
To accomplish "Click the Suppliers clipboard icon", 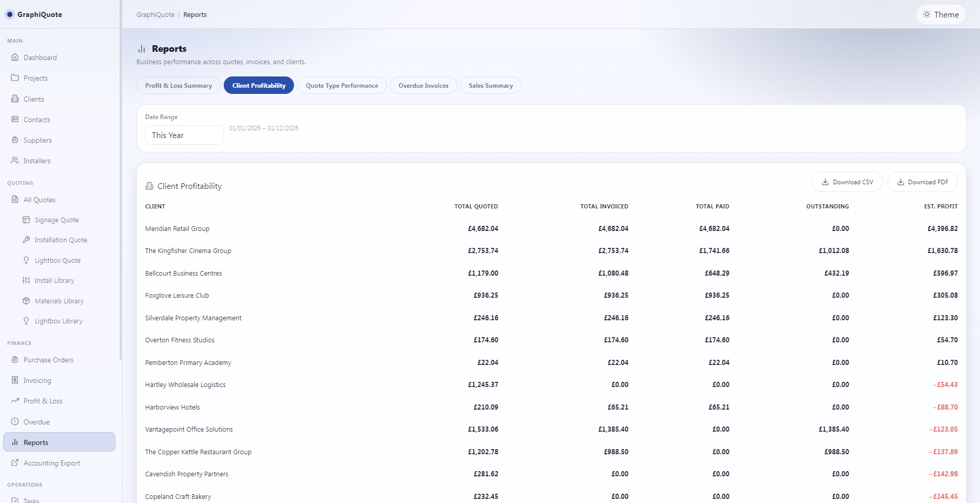I will 15,140.
